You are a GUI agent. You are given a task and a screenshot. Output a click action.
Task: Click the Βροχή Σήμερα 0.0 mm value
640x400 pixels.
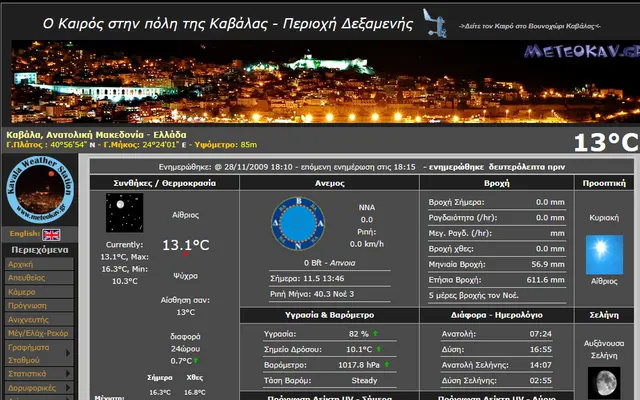pos(550,202)
